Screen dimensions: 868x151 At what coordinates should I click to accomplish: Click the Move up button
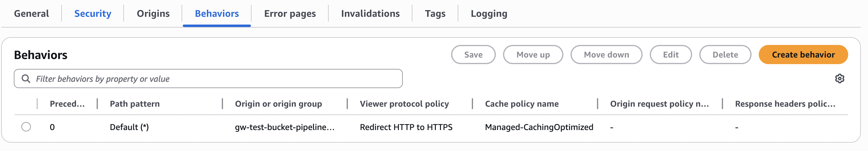[x=533, y=55]
